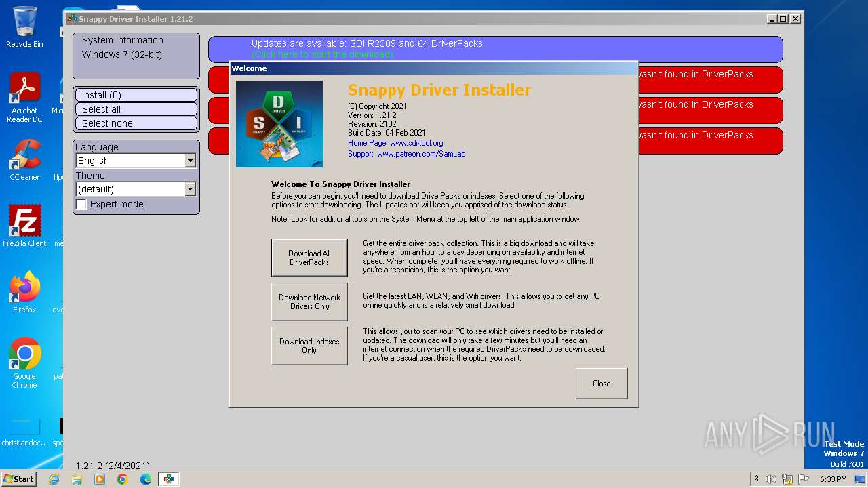Launch CCleaner from the desktop
Viewport: 868px width, 488px height.
pyautogui.click(x=24, y=160)
